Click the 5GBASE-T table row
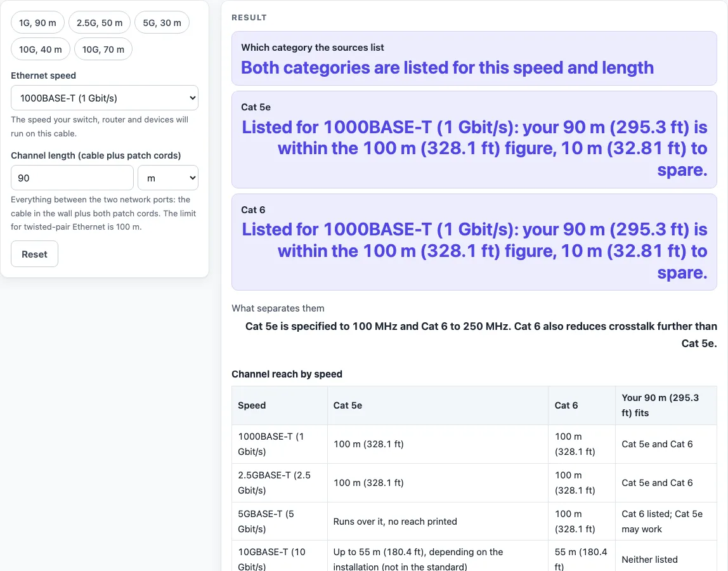Image resolution: width=728 pixels, height=571 pixels. click(474, 522)
